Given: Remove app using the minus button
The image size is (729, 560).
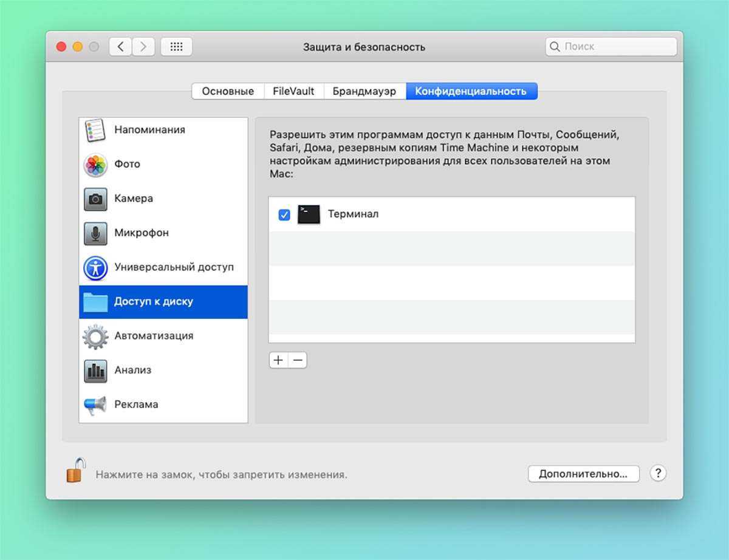Looking at the screenshot, I should pyautogui.click(x=298, y=360).
